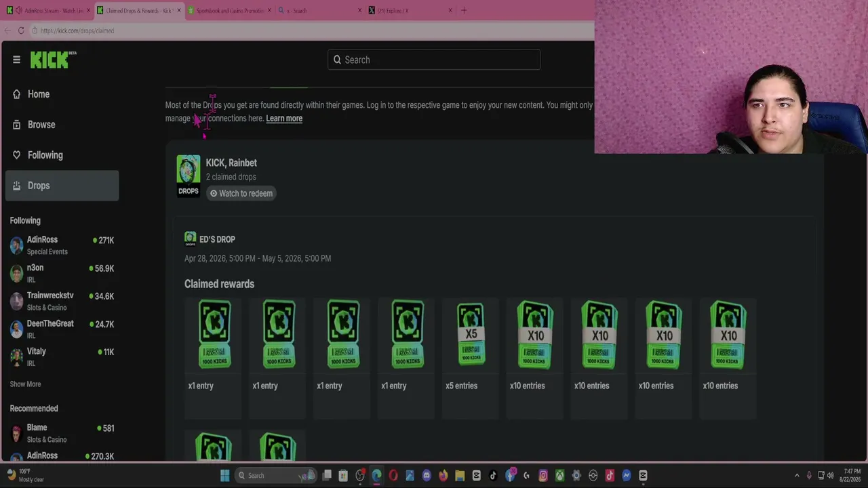Click AdinRoss avatar in Following list

[16, 245]
